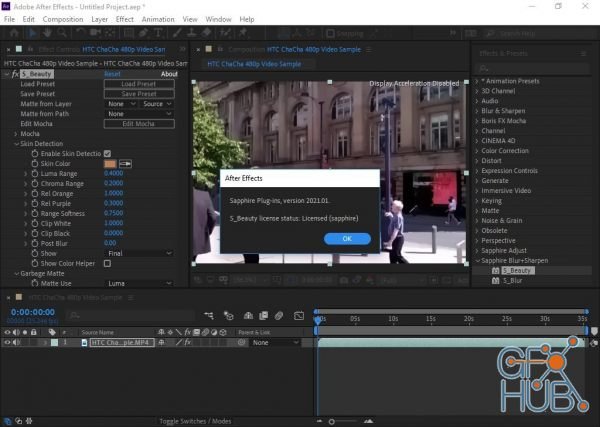Open the composition mini-flowchart icon
This screenshot has width=600, height=427.
(x=209, y=316)
